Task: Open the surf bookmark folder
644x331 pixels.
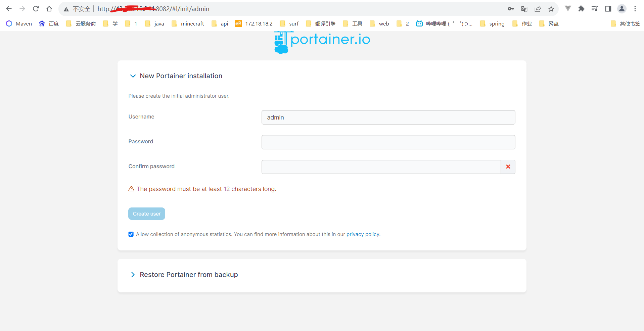Action: [289, 23]
